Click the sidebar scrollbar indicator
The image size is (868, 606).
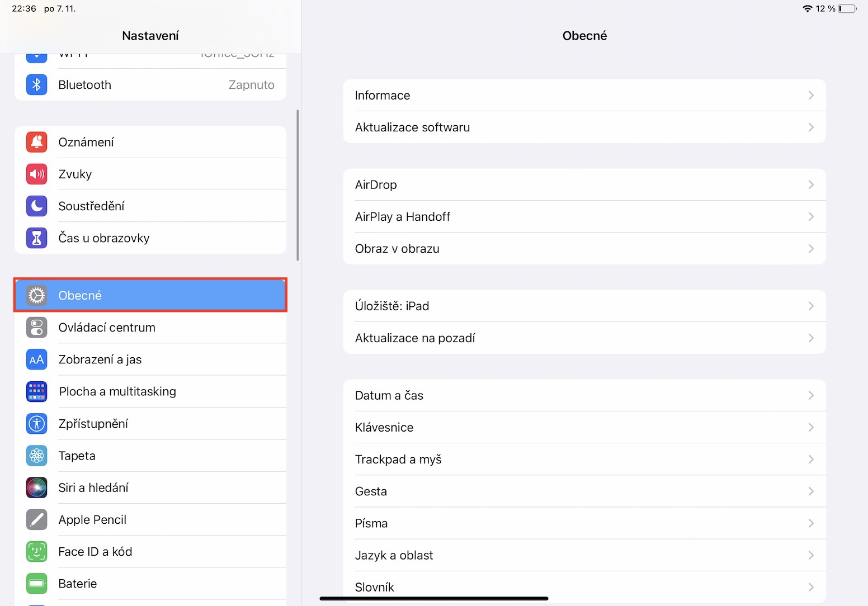[x=298, y=185]
